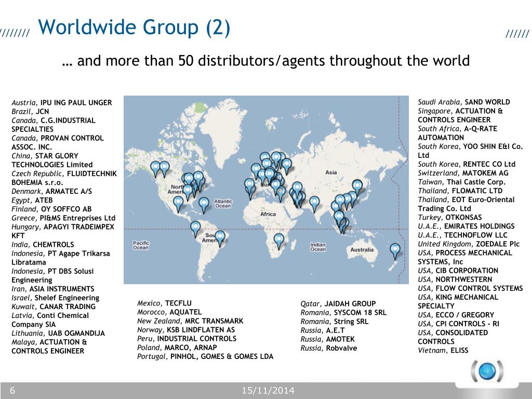Click the 'Worldwide Group (2)' slide title

tap(134, 27)
